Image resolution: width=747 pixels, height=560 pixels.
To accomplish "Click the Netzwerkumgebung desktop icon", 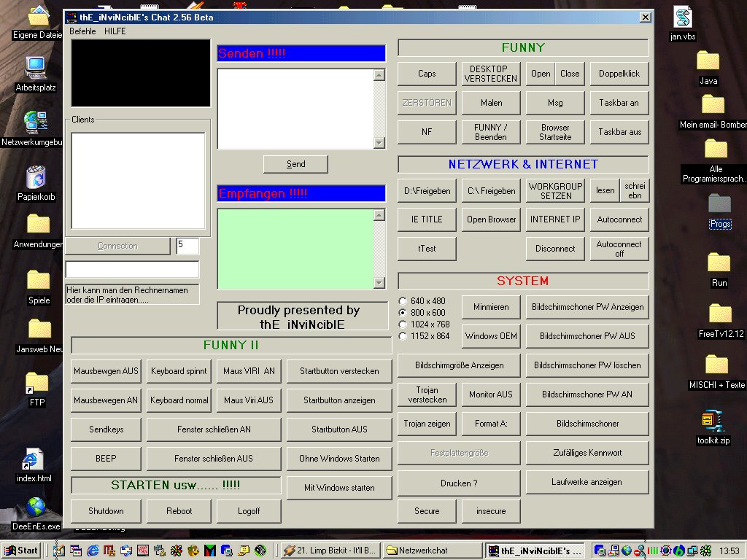I will click(35, 122).
